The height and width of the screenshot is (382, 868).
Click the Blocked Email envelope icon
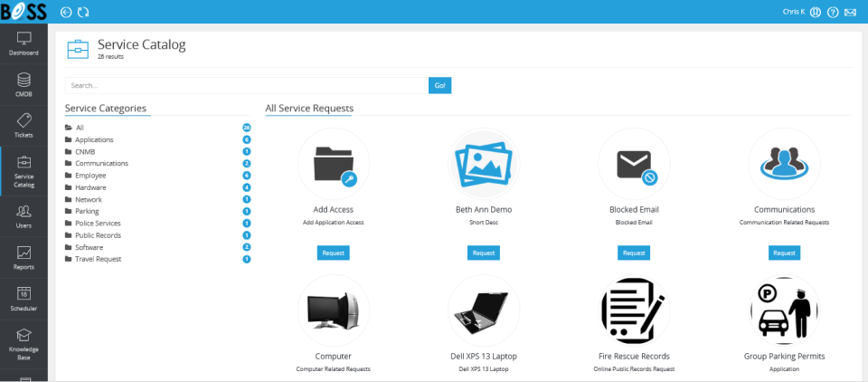click(634, 164)
